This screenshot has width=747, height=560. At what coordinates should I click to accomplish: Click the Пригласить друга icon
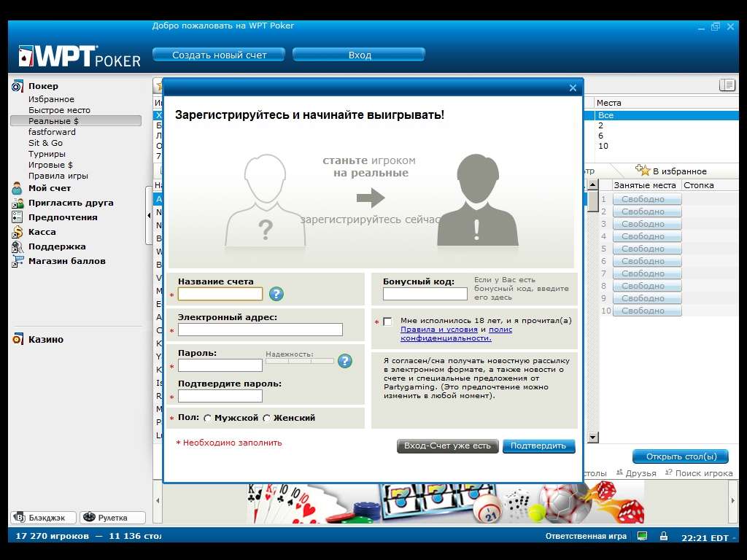coord(18,203)
